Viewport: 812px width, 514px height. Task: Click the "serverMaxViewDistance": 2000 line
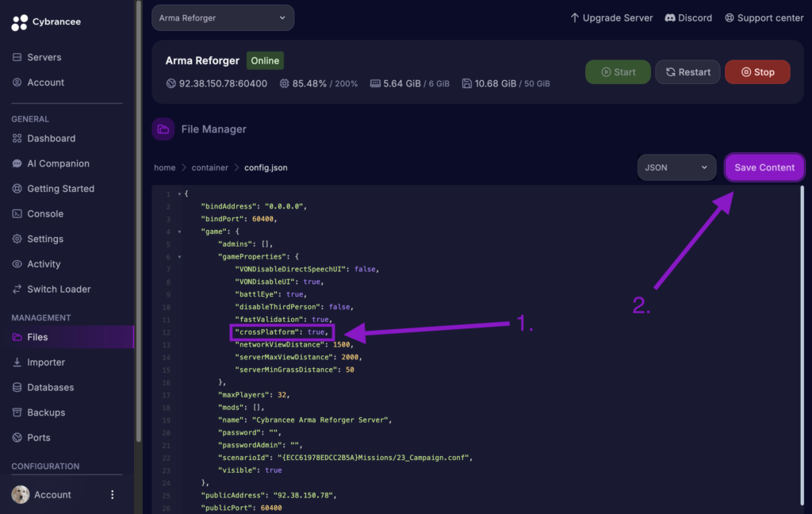click(299, 357)
